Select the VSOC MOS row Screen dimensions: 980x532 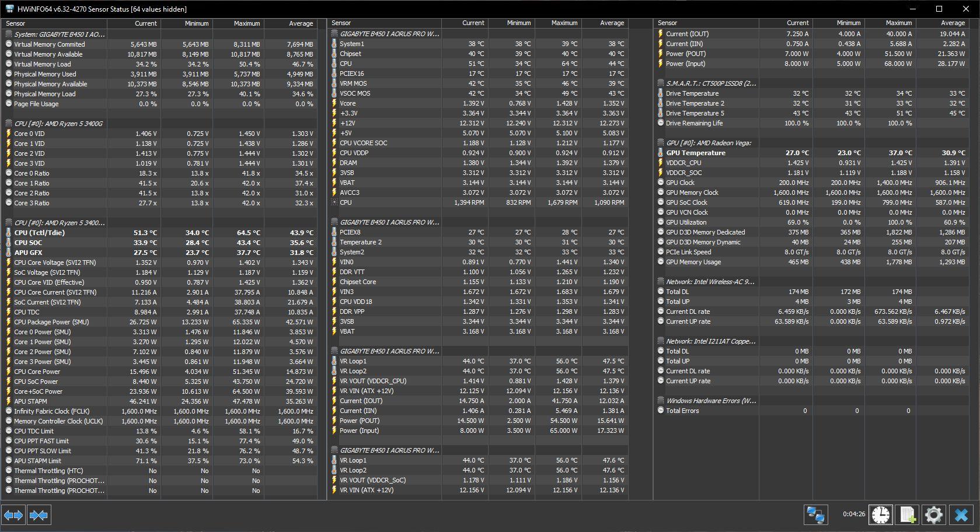tap(478, 93)
